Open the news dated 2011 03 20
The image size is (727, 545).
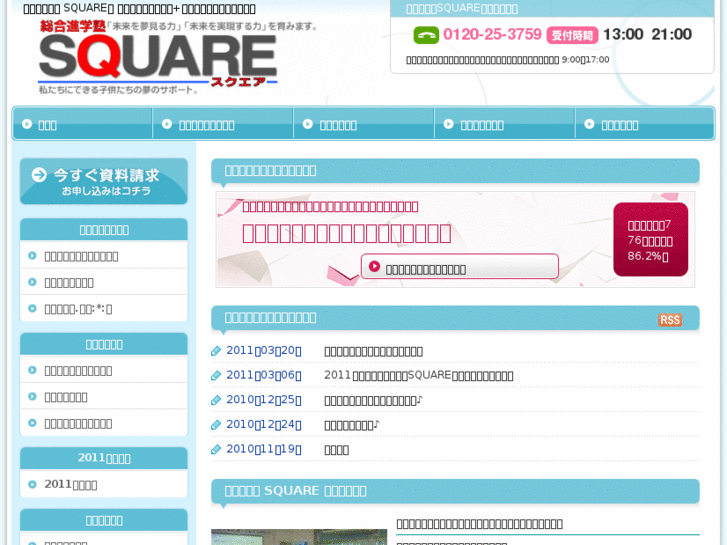pyautogui.click(x=373, y=351)
